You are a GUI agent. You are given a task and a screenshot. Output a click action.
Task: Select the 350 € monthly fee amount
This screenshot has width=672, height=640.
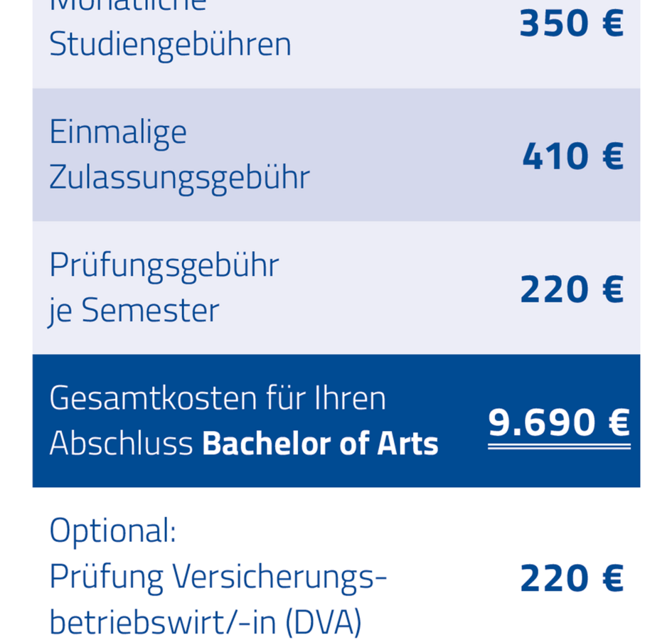click(x=571, y=24)
